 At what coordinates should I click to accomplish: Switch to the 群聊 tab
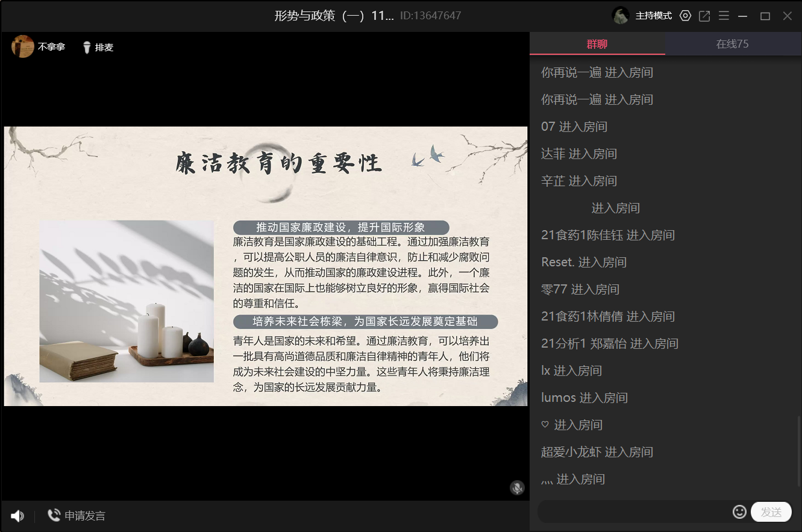click(597, 44)
